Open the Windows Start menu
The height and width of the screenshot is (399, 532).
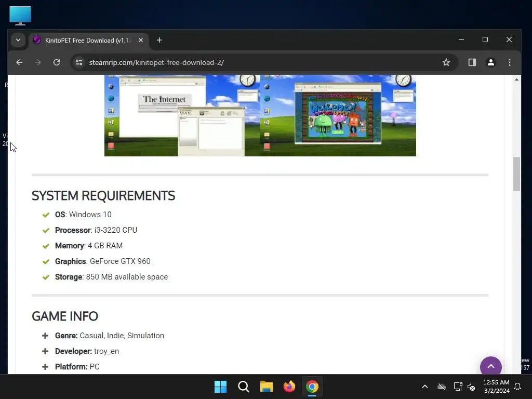point(220,387)
